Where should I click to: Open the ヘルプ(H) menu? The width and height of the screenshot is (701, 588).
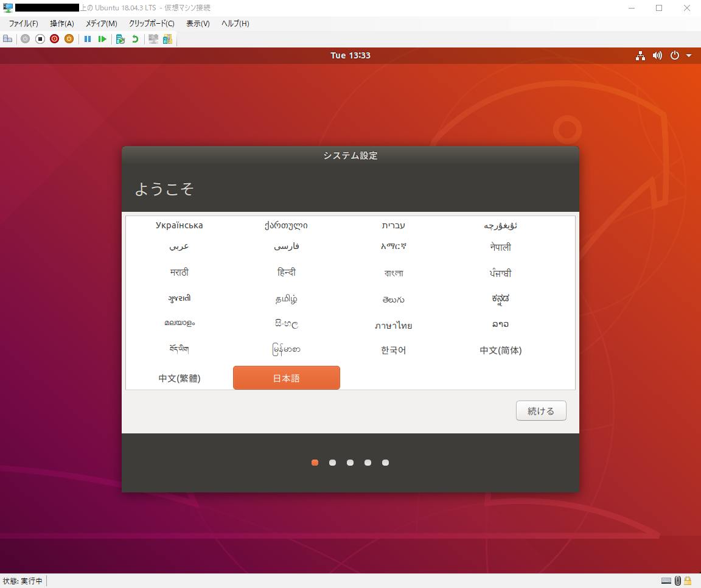(x=235, y=24)
